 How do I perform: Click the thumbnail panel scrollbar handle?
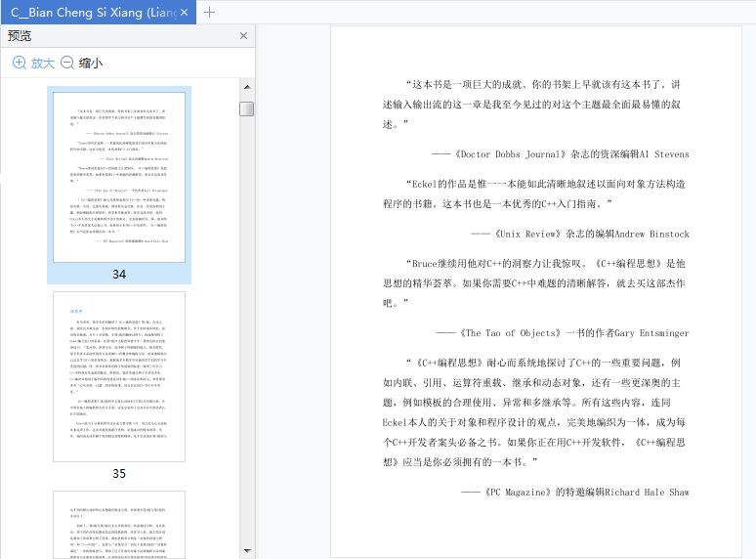pos(247,108)
